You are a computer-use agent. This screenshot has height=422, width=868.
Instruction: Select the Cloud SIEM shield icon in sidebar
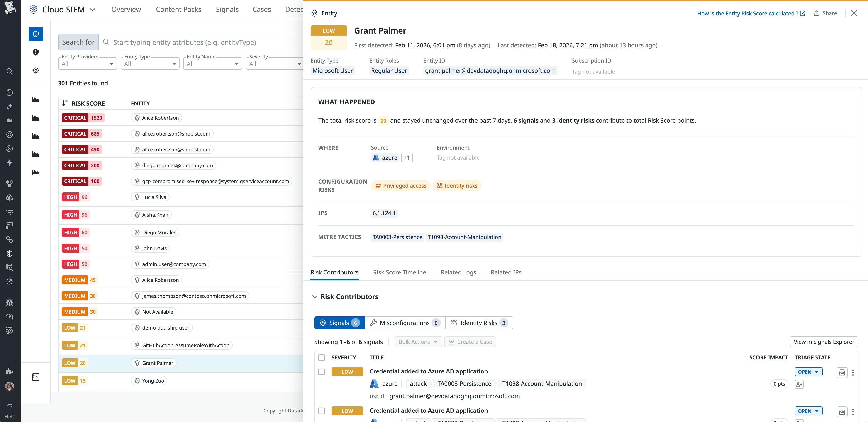(x=36, y=34)
